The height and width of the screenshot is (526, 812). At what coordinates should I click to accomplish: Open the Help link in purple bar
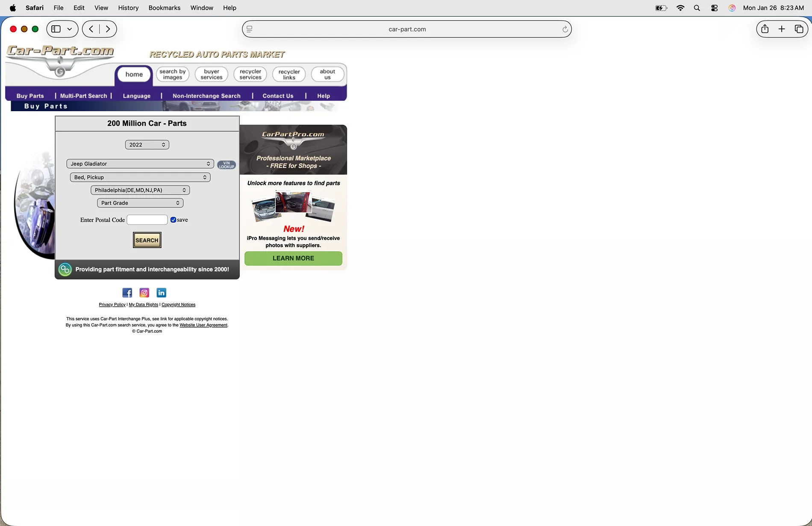tap(324, 96)
